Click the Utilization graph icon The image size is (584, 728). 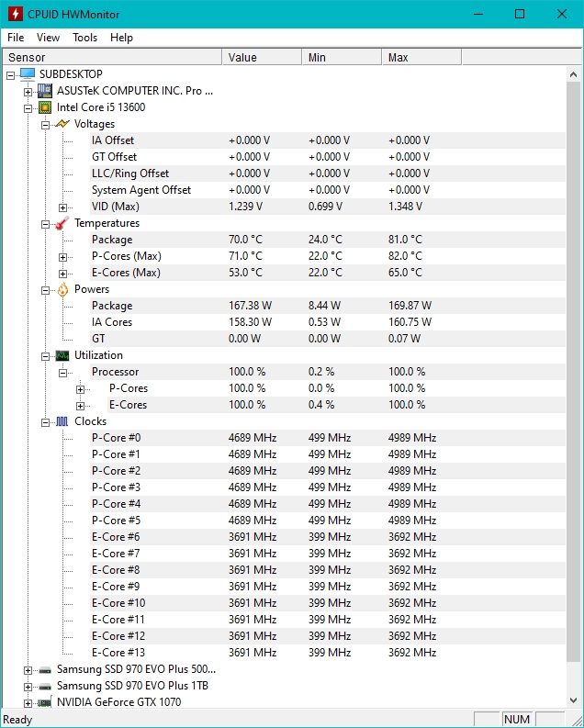click(62, 355)
